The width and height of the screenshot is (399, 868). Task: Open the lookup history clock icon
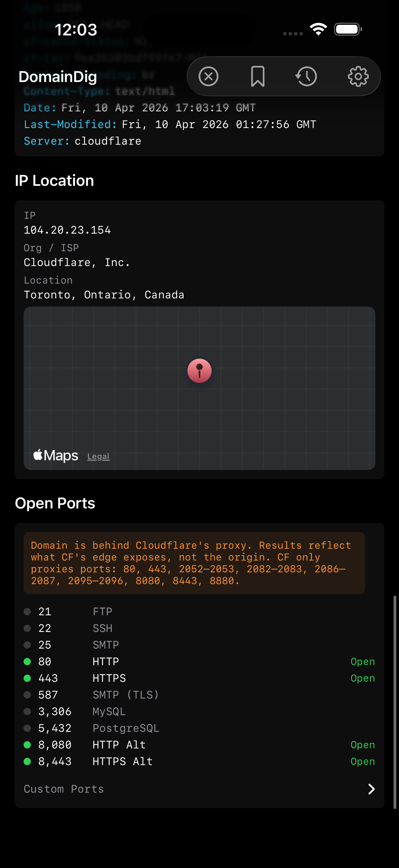306,77
